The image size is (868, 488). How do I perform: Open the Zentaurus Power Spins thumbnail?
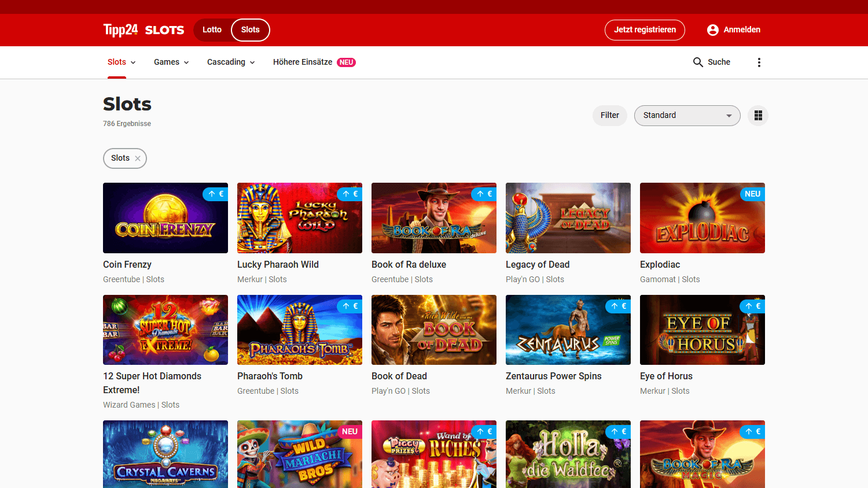(x=568, y=330)
